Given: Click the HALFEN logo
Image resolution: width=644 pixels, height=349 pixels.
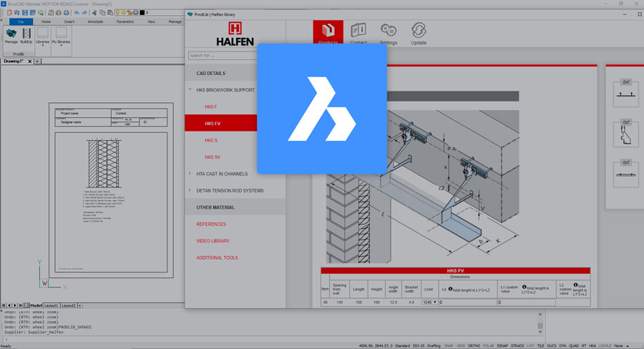Looking at the screenshot, I should (x=235, y=34).
